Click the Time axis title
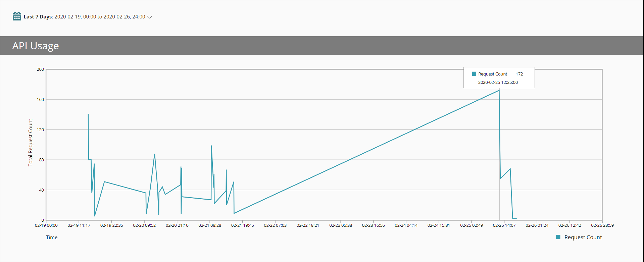 click(x=52, y=238)
